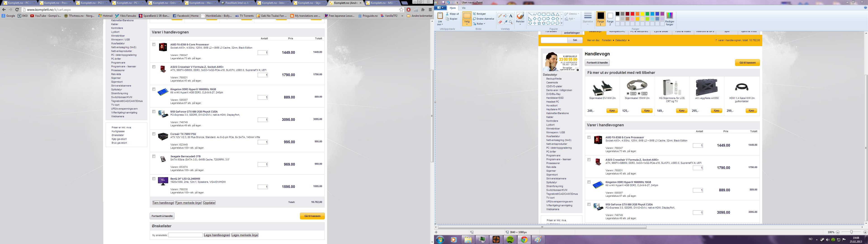Pick the Eraser tool in Paint
The width and height of the screenshot is (868, 244).
(x=500, y=22)
